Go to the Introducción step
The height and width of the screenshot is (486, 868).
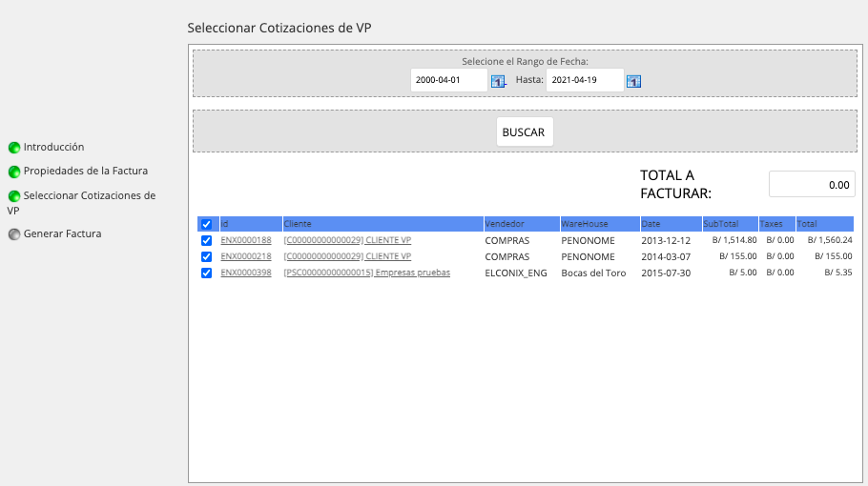(53, 147)
